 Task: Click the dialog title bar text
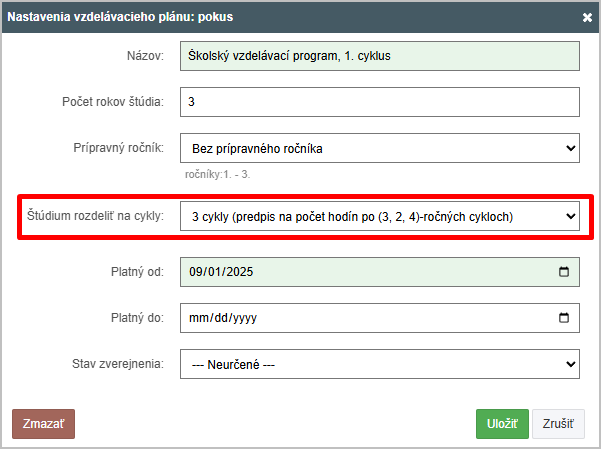pos(120,17)
